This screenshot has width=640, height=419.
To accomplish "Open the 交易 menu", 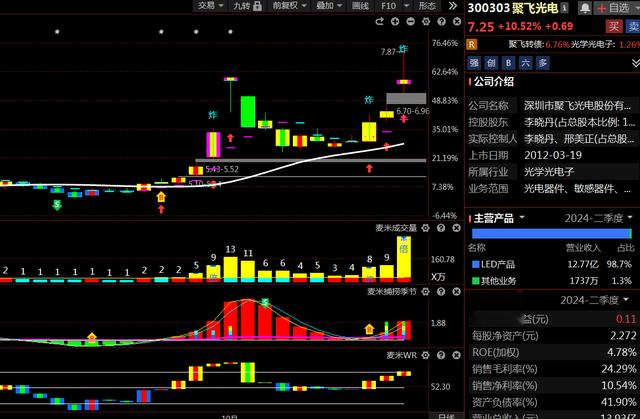I will point(206,6).
